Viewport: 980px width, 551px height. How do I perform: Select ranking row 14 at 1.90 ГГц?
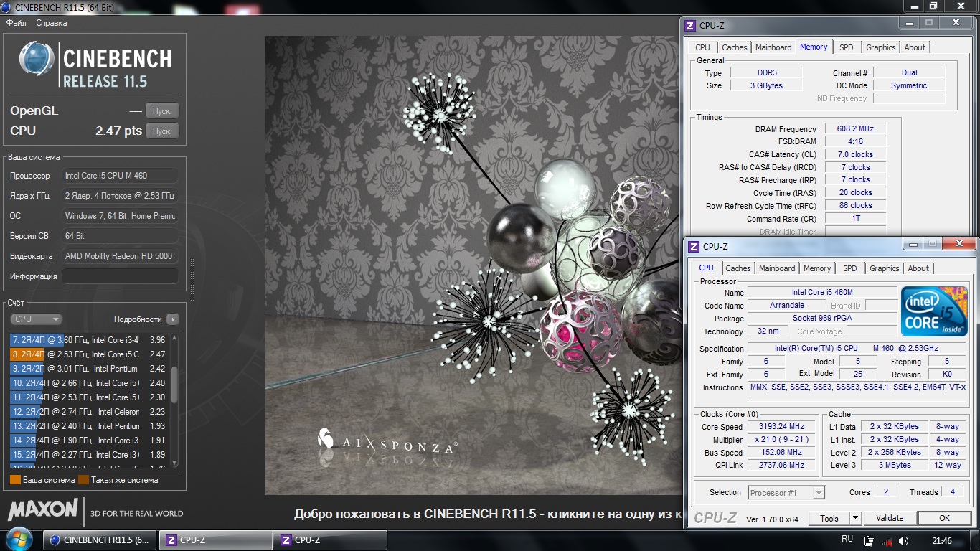(x=89, y=441)
